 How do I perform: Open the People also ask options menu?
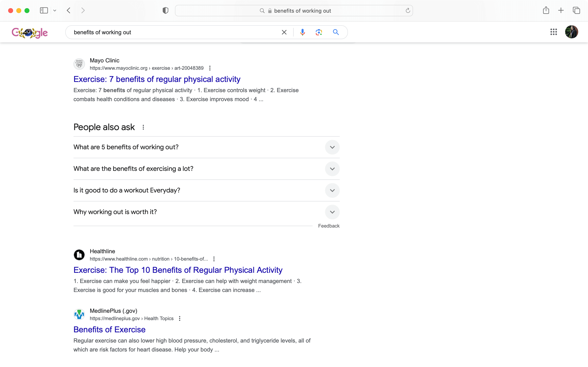[143, 127]
